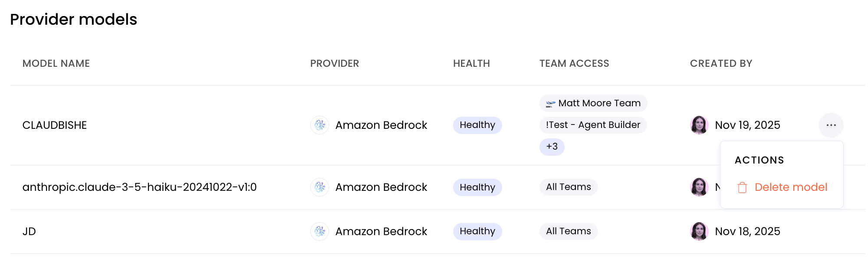The height and width of the screenshot is (262, 868).
Task: Click creator avatar for anthropic.claude-3-5-haiku row
Action: click(x=699, y=187)
